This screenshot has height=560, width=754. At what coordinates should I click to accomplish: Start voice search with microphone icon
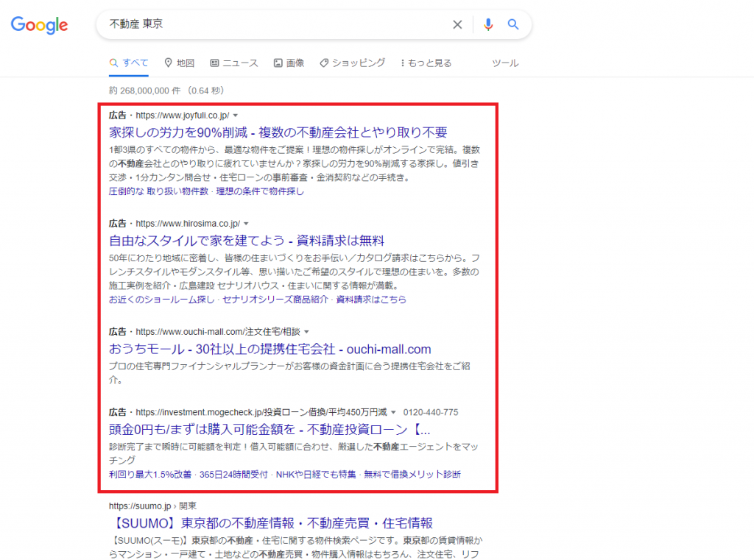pyautogui.click(x=488, y=24)
